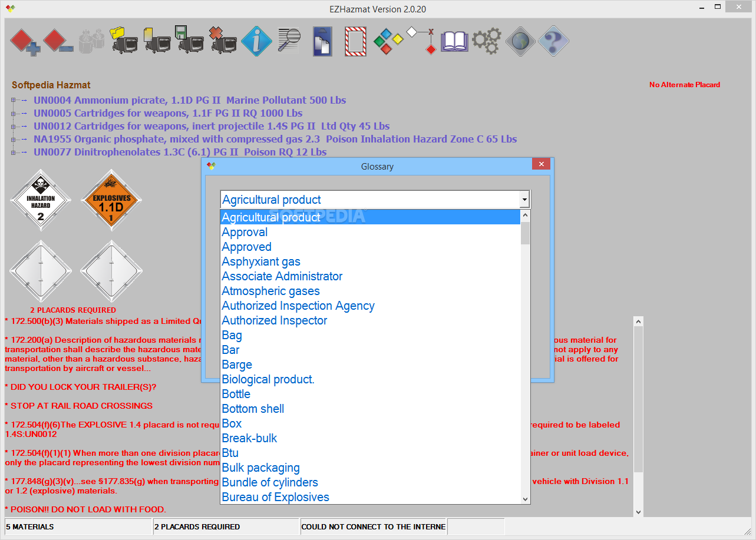Choose 'Bottom shell' in glossary list
756x540 pixels.
(370, 409)
